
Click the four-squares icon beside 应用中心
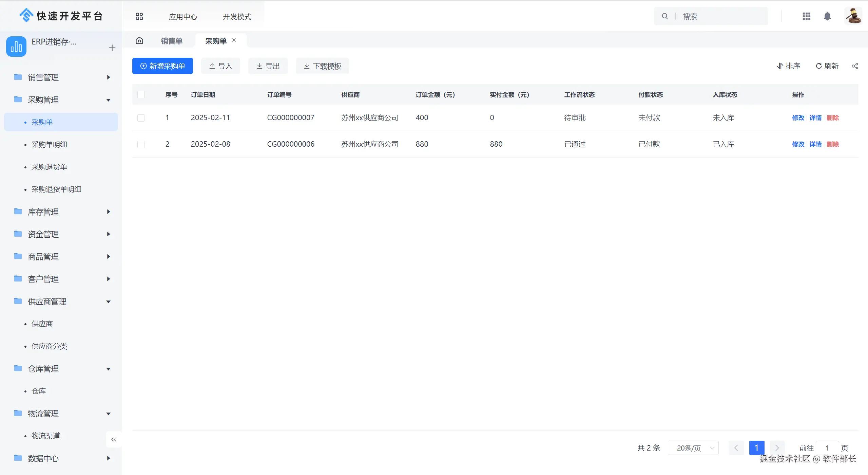click(x=139, y=16)
